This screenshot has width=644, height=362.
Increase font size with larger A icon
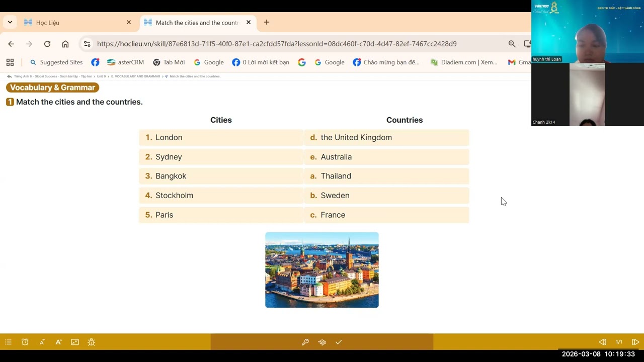click(58, 342)
